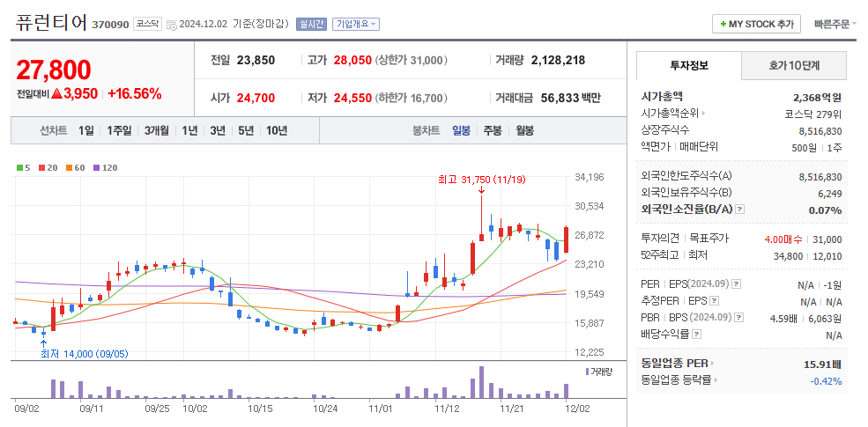Click the green 5-day moving average swatch

click(x=19, y=167)
